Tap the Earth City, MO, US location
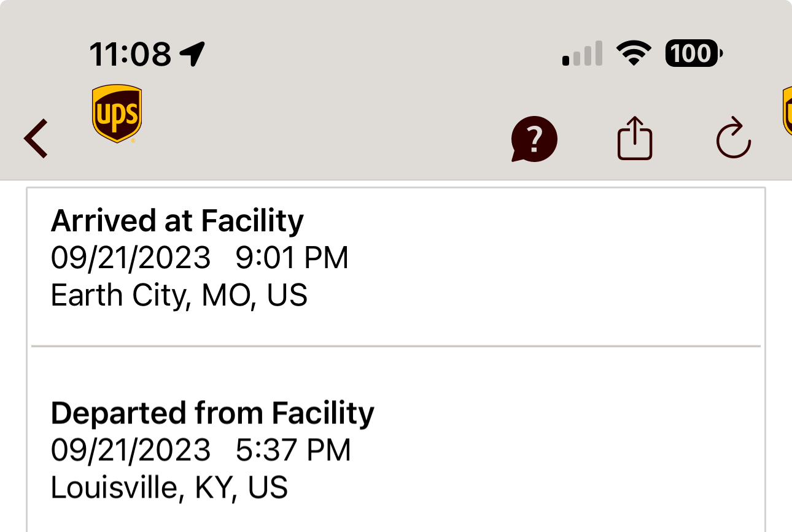Image resolution: width=792 pixels, height=532 pixels. [179, 296]
